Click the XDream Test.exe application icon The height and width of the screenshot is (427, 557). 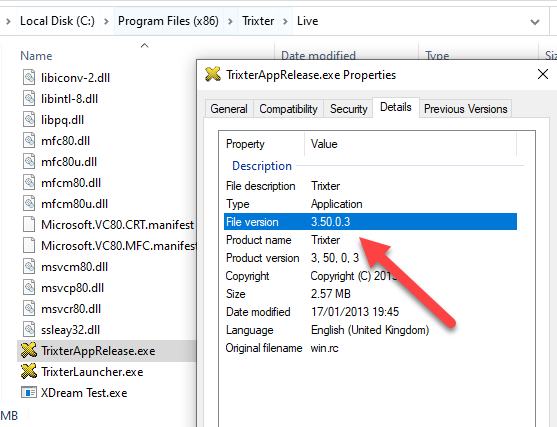click(29, 392)
